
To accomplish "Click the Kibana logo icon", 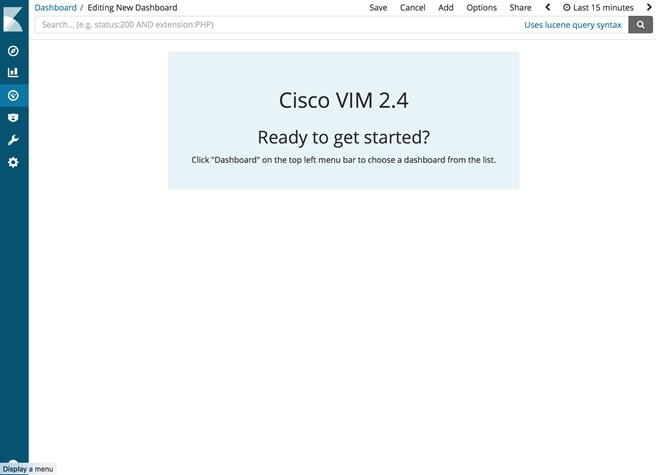I will (x=13, y=18).
